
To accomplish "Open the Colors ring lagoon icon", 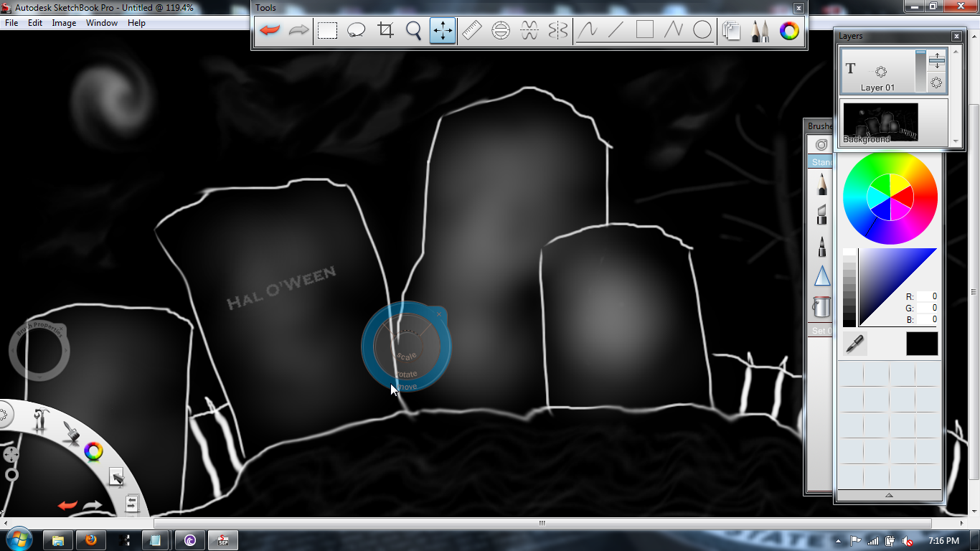I will point(93,451).
